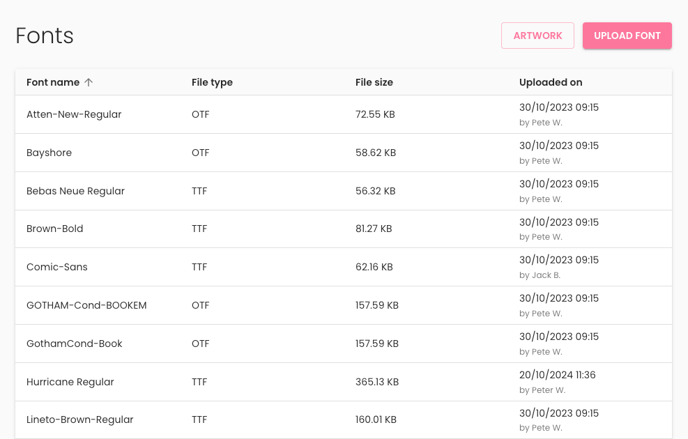
Task: Click 'by Jack B.' uploader text
Action: [x=540, y=275]
